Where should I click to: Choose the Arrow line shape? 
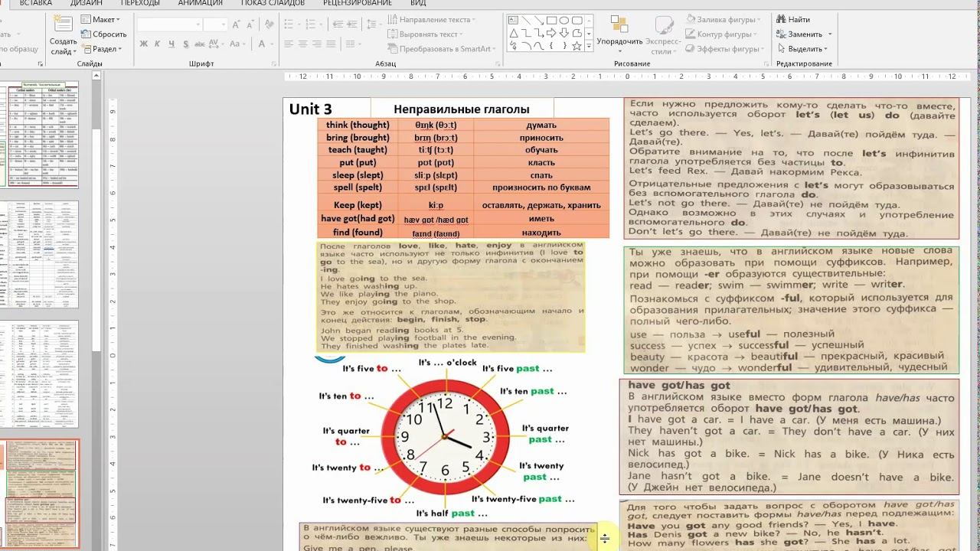click(539, 20)
